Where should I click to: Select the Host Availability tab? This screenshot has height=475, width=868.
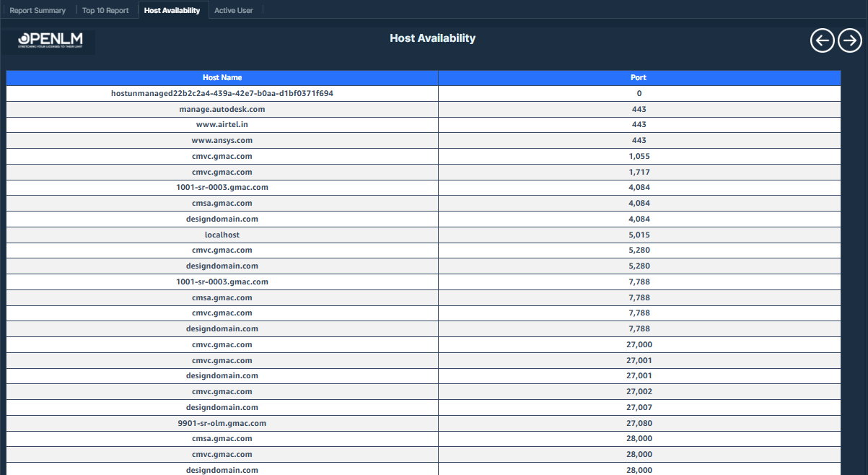click(x=172, y=10)
